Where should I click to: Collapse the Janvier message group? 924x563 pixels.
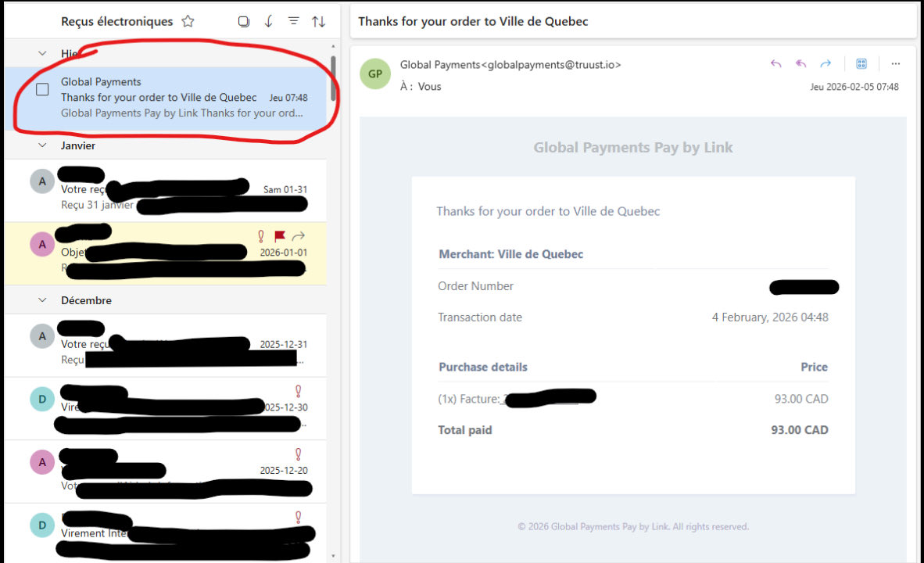coord(42,145)
